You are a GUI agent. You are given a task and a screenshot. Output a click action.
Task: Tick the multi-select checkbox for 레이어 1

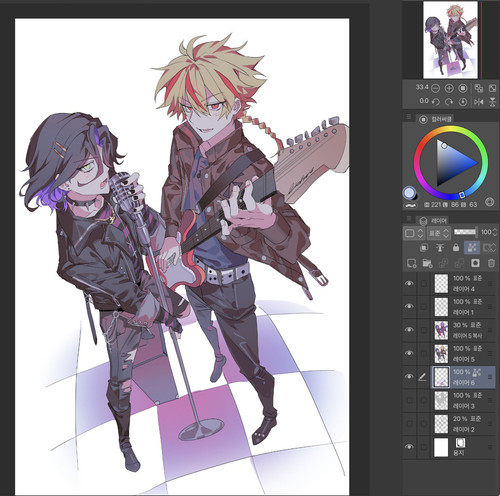(x=424, y=306)
